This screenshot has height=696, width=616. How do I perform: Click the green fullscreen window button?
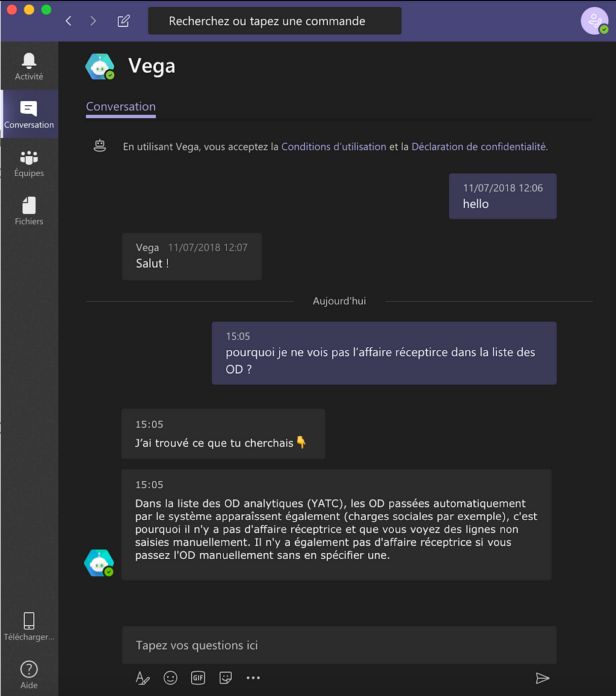coord(46,9)
